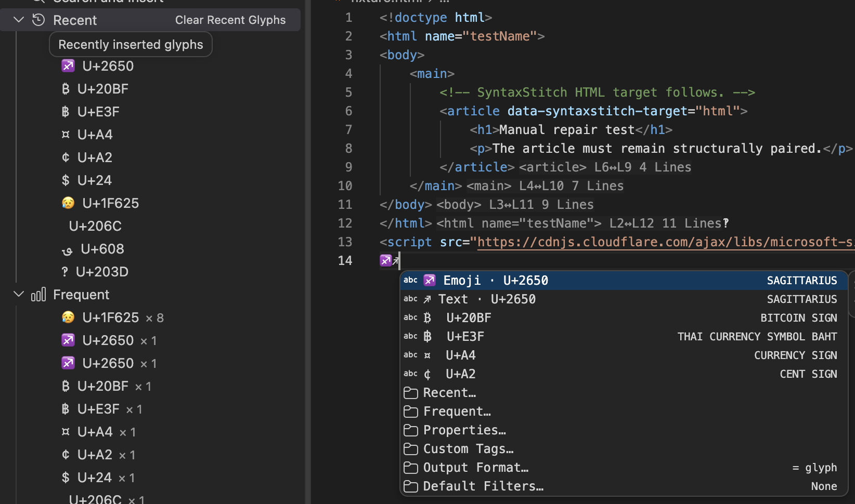Click the None value of Default Filters
855x504 pixels.
coord(824,486)
